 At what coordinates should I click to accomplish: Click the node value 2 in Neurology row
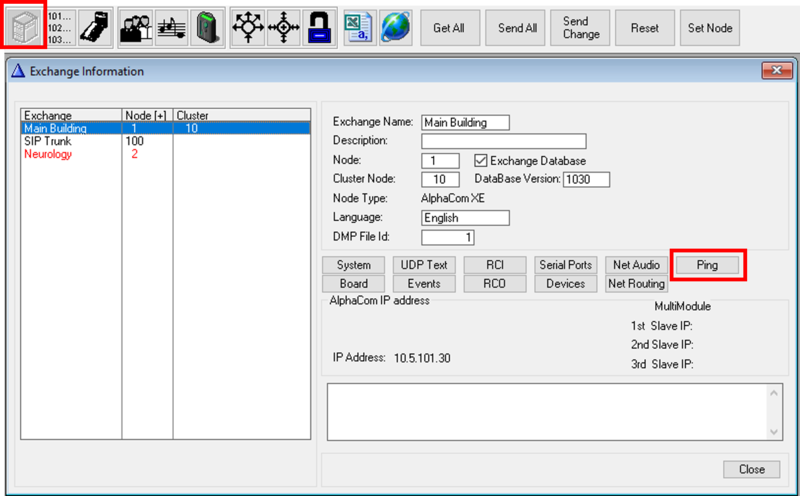[134, 154]
